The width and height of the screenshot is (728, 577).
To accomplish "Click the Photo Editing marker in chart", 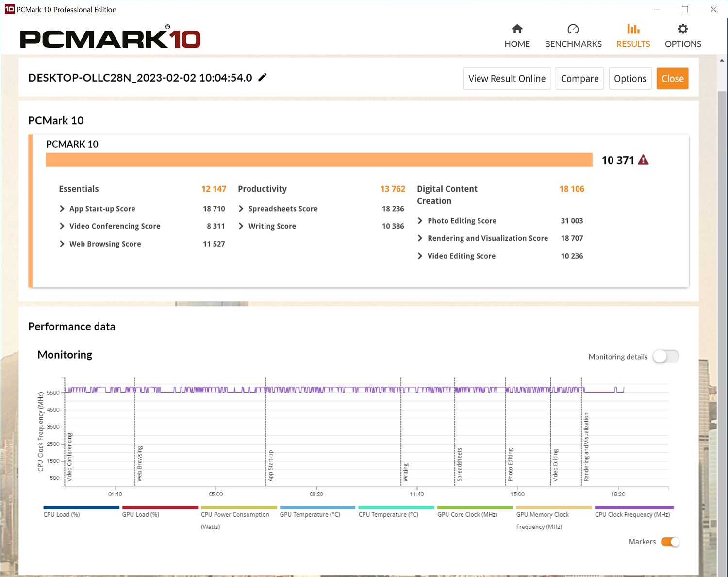I will point(510,465).
